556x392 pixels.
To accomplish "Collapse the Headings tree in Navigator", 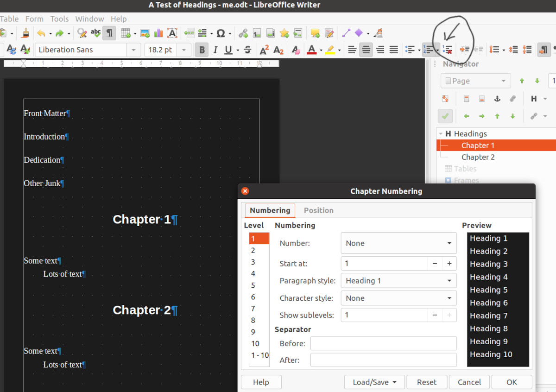I will (440, 133).
